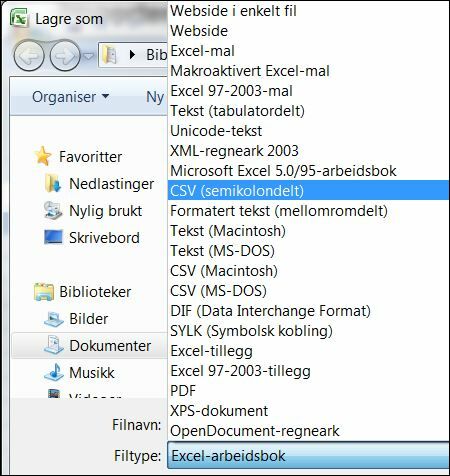
Task: Go forward with the Forward arrow button
Action: [65, 56]
